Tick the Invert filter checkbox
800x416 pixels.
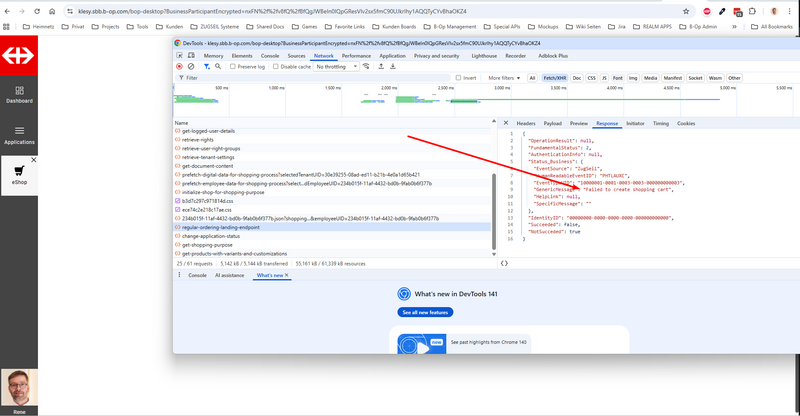pos(459,77)
